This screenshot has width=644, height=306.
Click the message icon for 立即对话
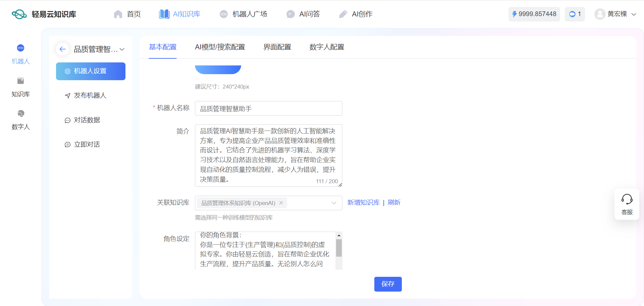tap(67, 145)
